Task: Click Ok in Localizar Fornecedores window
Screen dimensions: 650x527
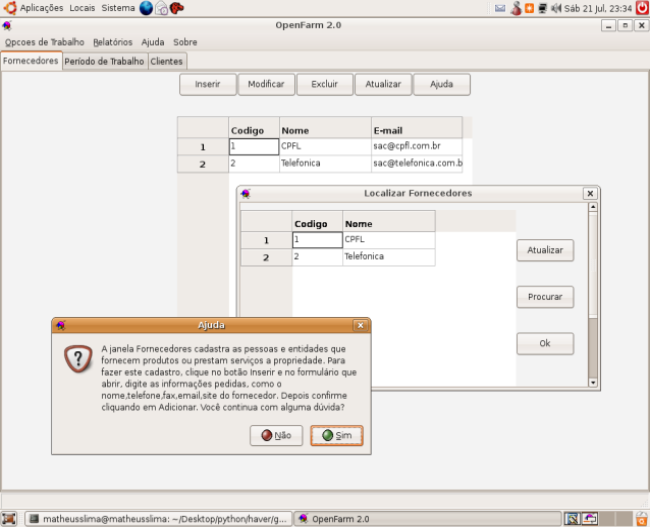Action: 545,343
